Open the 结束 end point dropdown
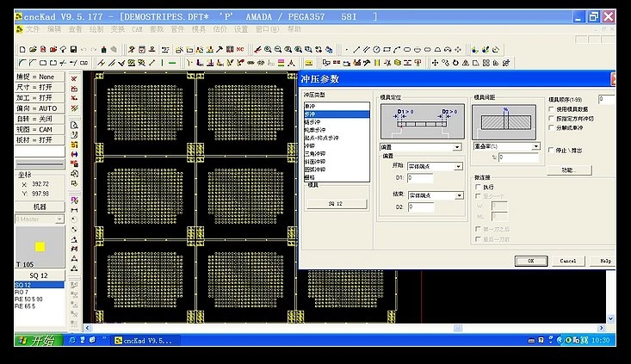631x364 pixels. pos(436,195)
